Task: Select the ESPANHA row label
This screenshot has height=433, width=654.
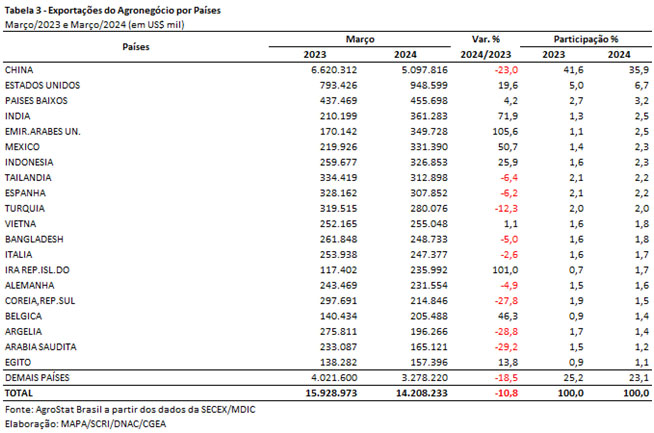Action: tap(25, 193)
